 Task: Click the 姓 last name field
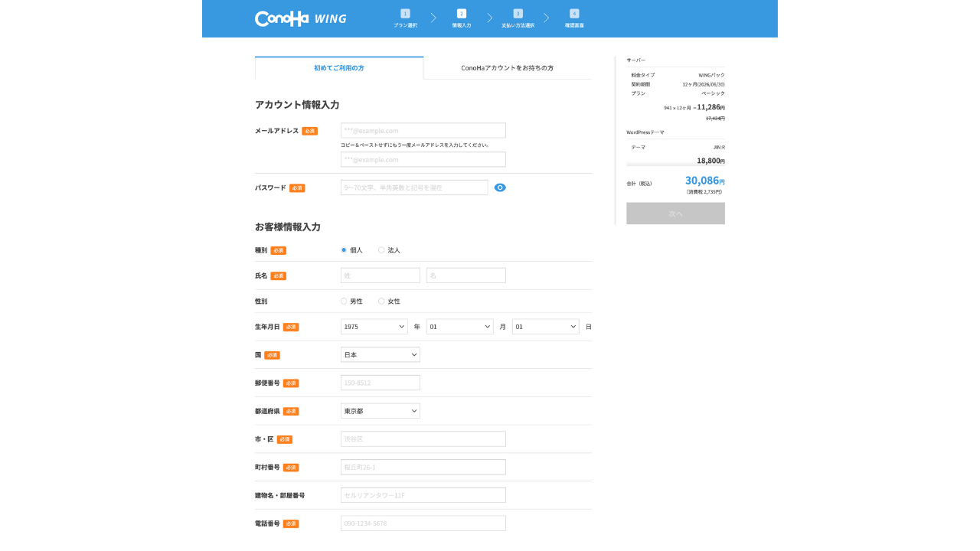[381, 275]
